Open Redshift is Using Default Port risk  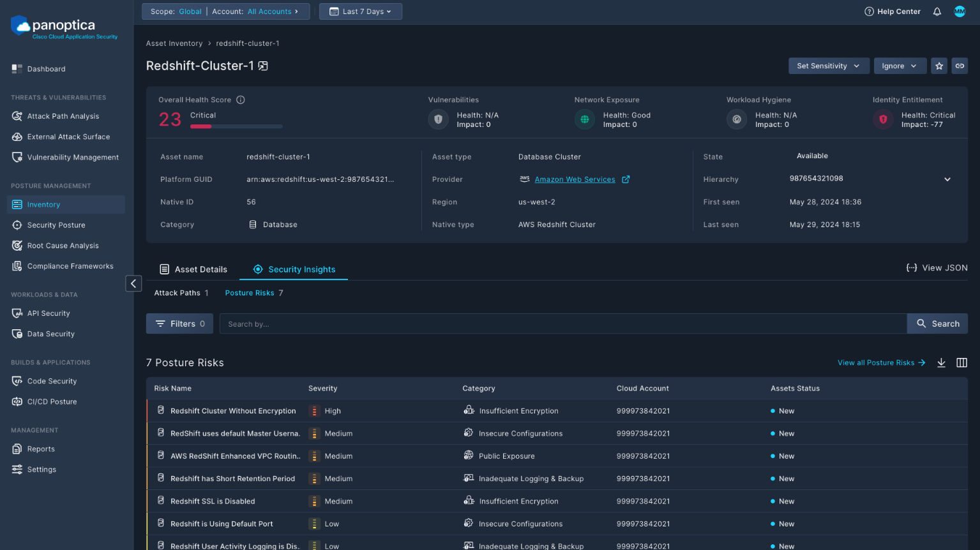[x=222, y=524]
